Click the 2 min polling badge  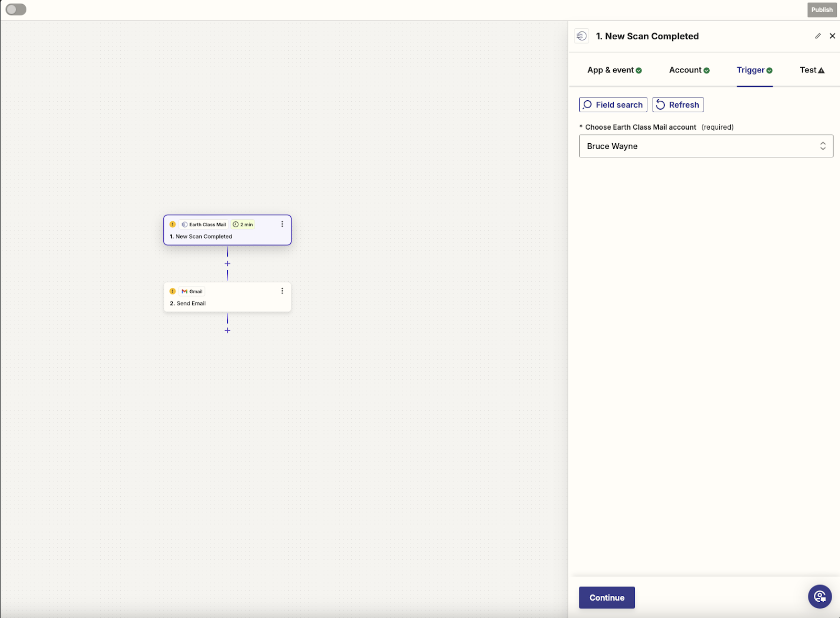coord(243,225)
